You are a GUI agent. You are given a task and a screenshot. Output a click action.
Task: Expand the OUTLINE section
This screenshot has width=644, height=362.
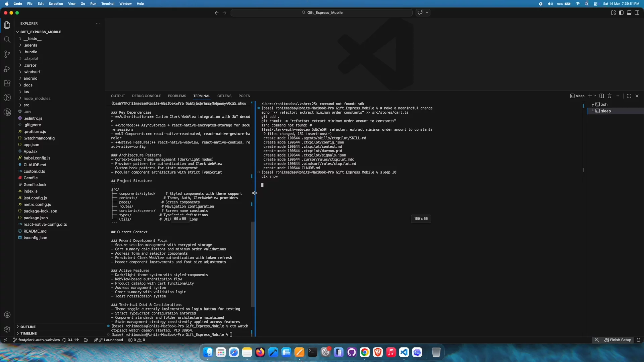(28, 327)
